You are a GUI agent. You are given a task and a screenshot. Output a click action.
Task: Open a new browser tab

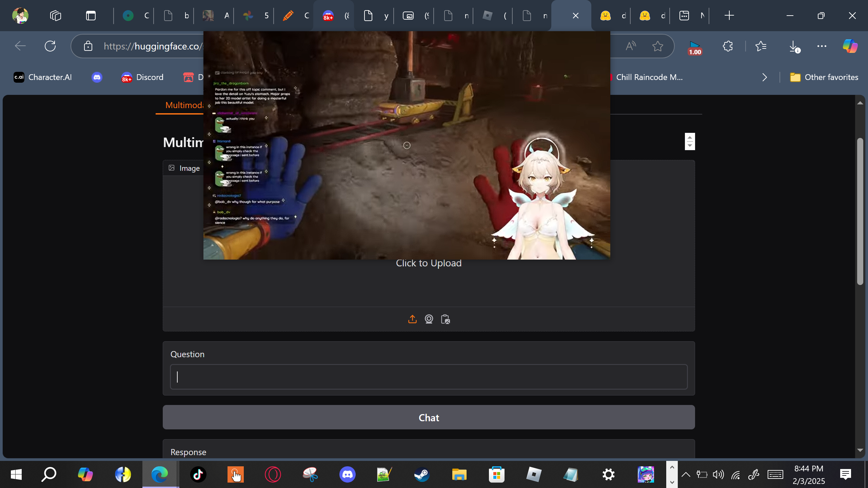(729, 16)
